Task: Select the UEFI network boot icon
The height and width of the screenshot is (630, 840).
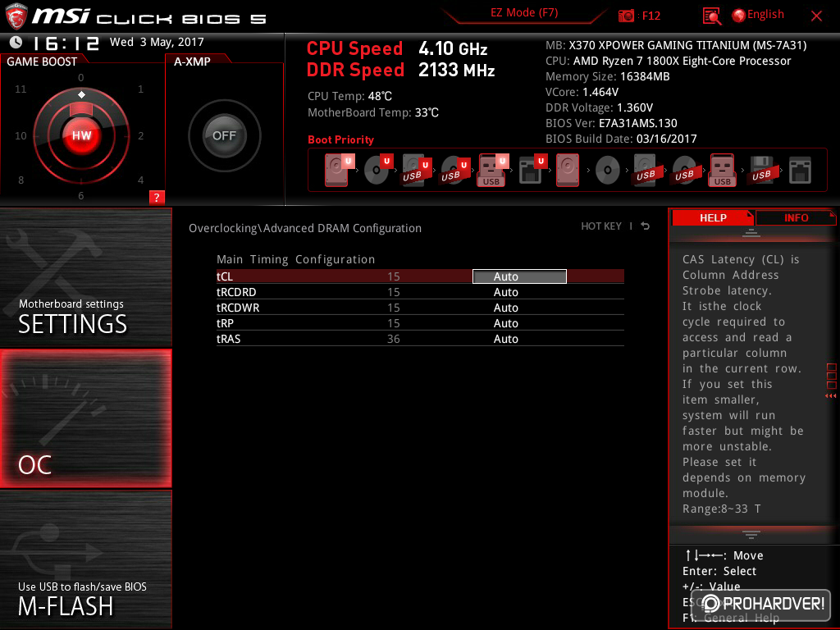Action: (x=532, y=170)
